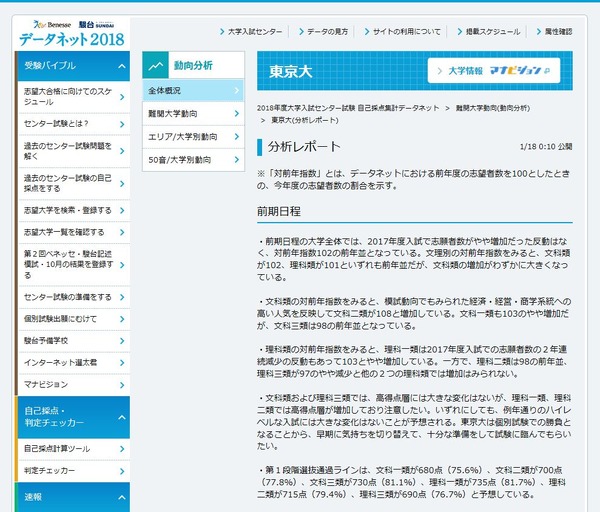Click arrow icon beside 難関大学動向

237,114
